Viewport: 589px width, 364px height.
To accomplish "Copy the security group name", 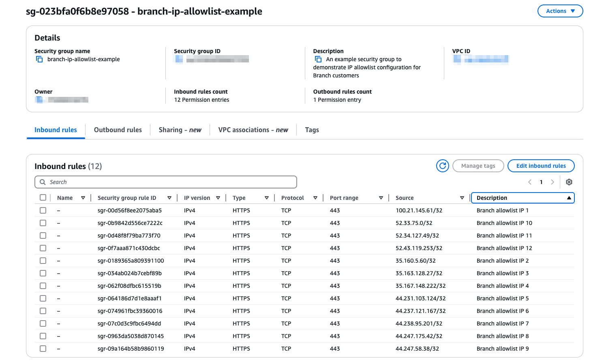I will point(39,59).
